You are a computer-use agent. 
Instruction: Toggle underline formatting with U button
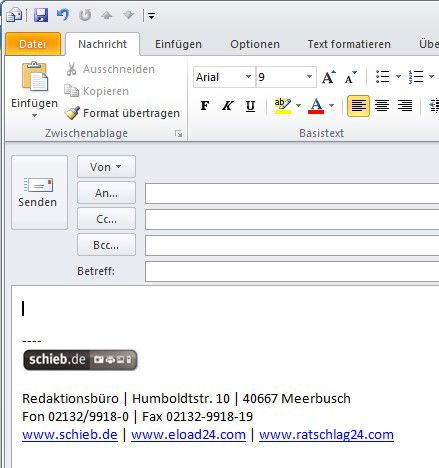coord(250,106)
